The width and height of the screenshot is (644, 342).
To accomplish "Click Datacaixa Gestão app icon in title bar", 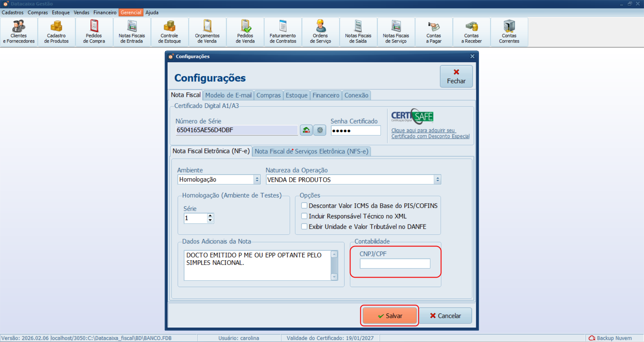I will (x=5, y=4).
